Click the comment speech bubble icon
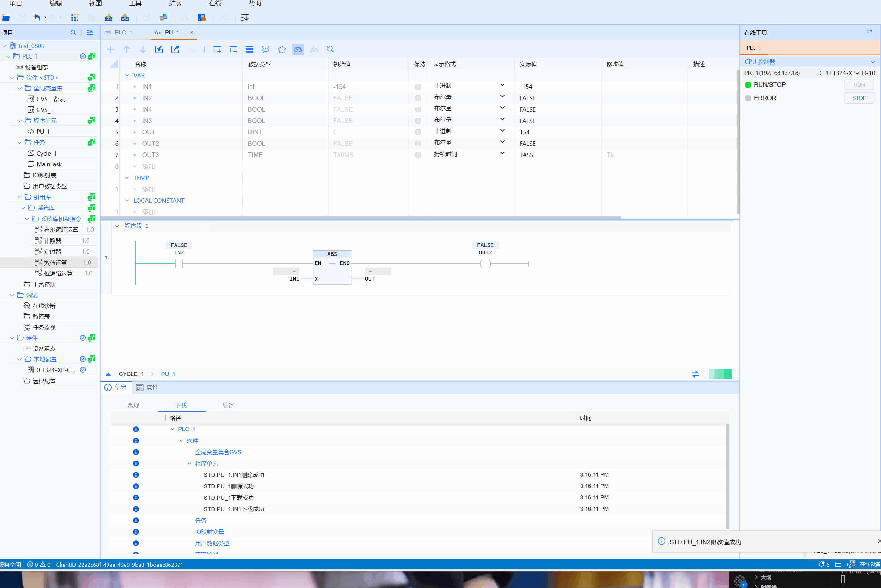The image size is (881, 588). click(x=265, y=49)
